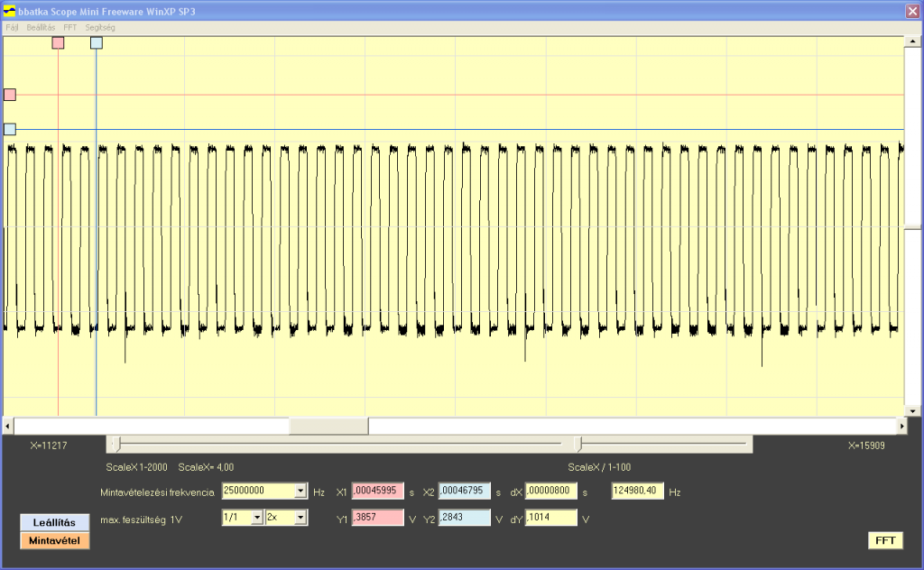Click the ScaleX 1-2000 slider thumb
The width and height of the screenshot is (924, 570).
116,445
